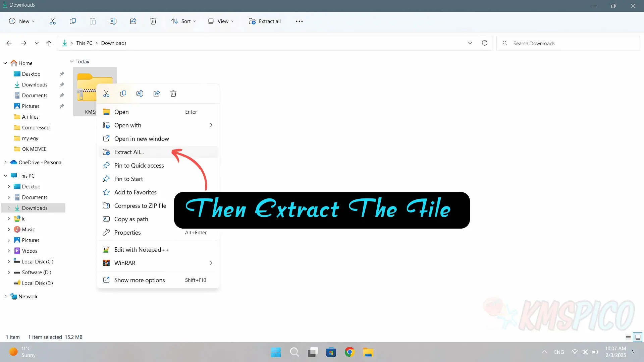The image size is (644, 362).
Task: Go forward with the Forward arrow
Action: (x=23, y=43)
